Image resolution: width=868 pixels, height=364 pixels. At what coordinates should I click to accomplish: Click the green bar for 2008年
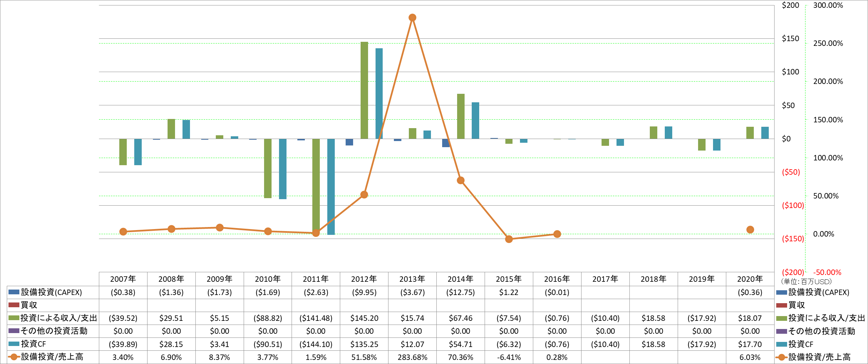coord(171,129)
